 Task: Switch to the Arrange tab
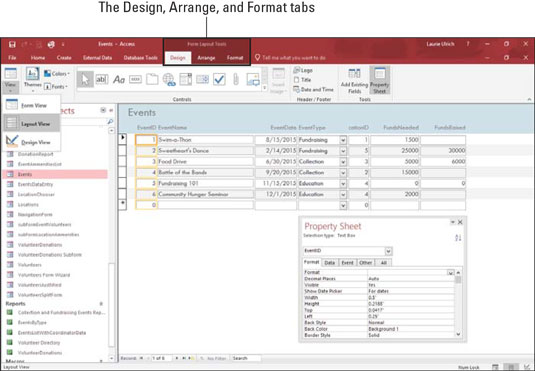[x=206, y=58]
